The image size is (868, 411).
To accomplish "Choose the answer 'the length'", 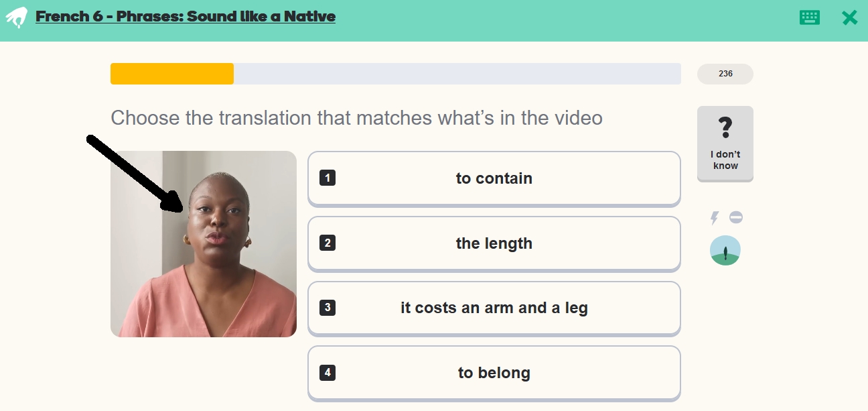I will coord(494,243).
